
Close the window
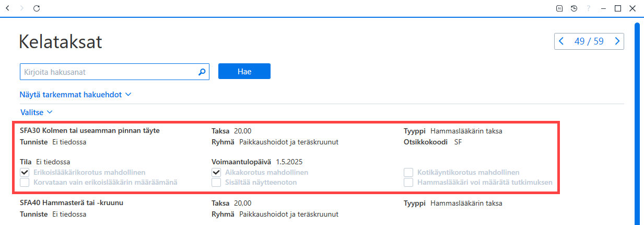[x=632, y=8]
